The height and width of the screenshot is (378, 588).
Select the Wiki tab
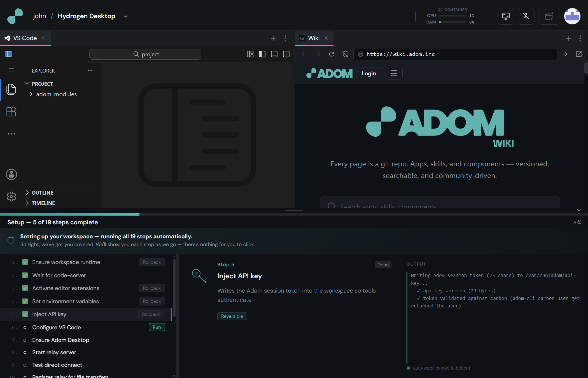[314, 38]
